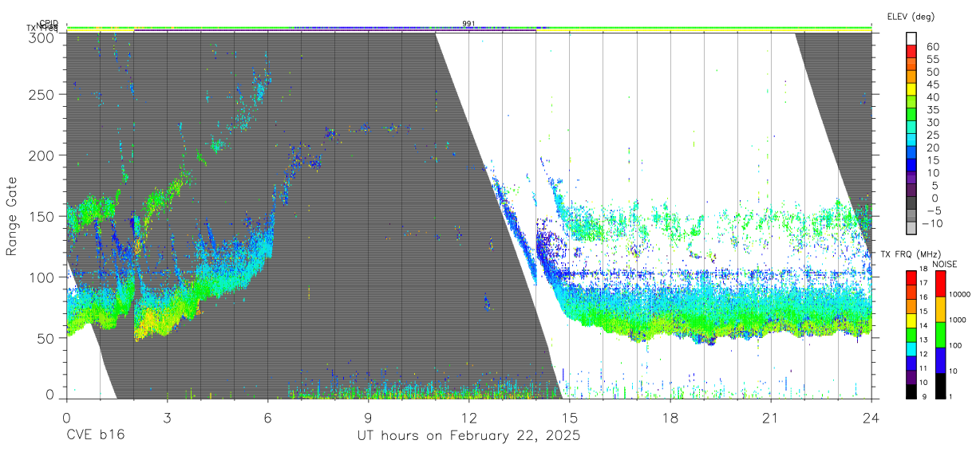980x452 pixels.
Task: Click the '24' tick on UT hours axis
Action: click(871, 417)
